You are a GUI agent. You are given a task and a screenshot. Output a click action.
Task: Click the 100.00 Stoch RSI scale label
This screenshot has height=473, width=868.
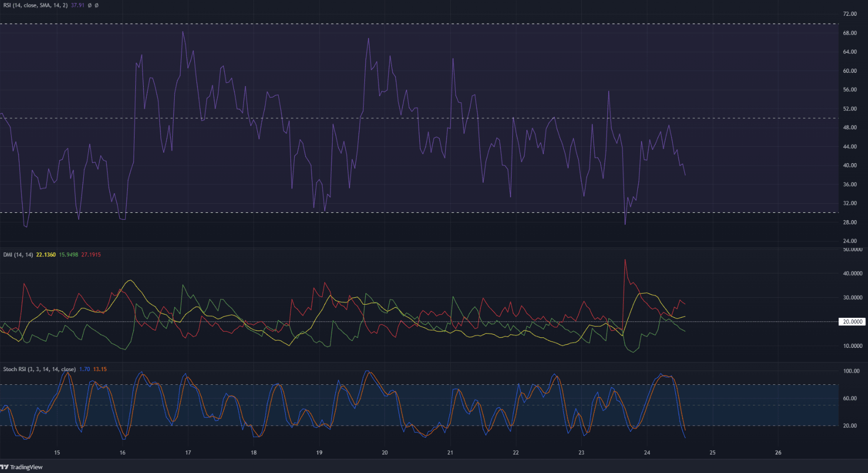coord(851,371)
